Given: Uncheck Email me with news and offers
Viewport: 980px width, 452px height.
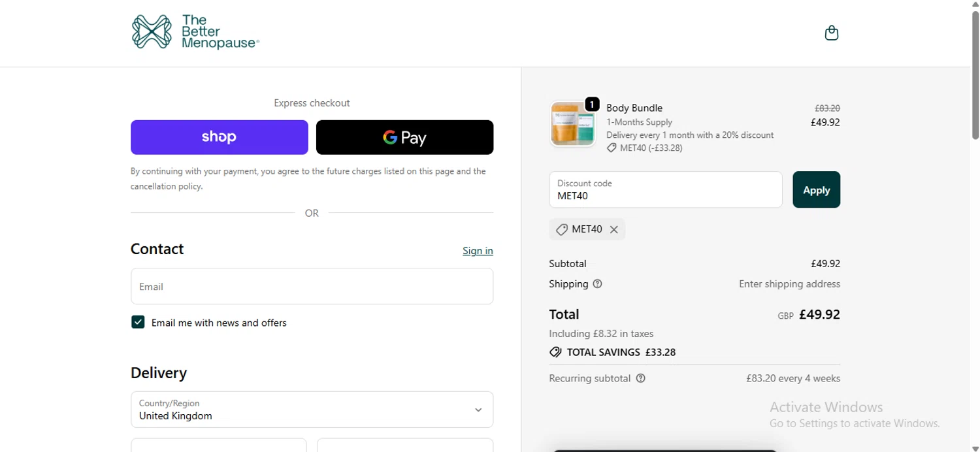Looking at the screenshot, I should tap(138, 322).
